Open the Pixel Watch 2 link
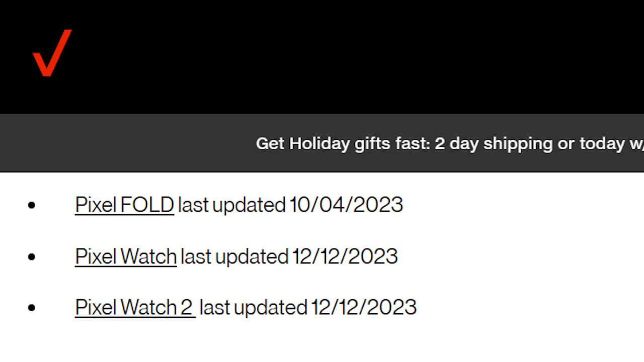Screen dimensions: 644x362 135,308
